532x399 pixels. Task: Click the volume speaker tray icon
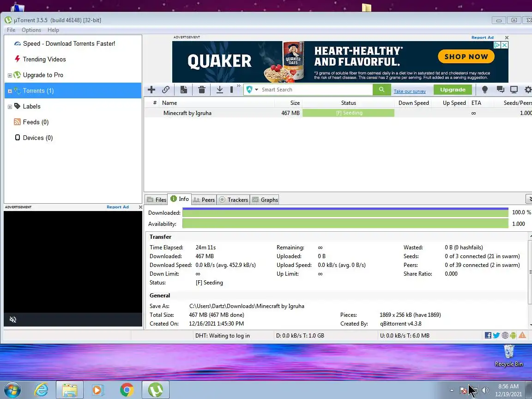(x=485, y=390)
